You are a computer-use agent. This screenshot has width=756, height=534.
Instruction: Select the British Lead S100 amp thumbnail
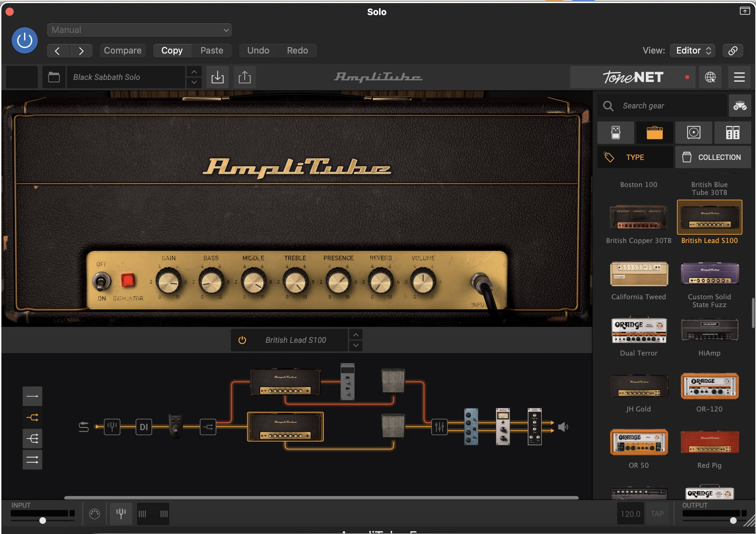tap(709, 217)
